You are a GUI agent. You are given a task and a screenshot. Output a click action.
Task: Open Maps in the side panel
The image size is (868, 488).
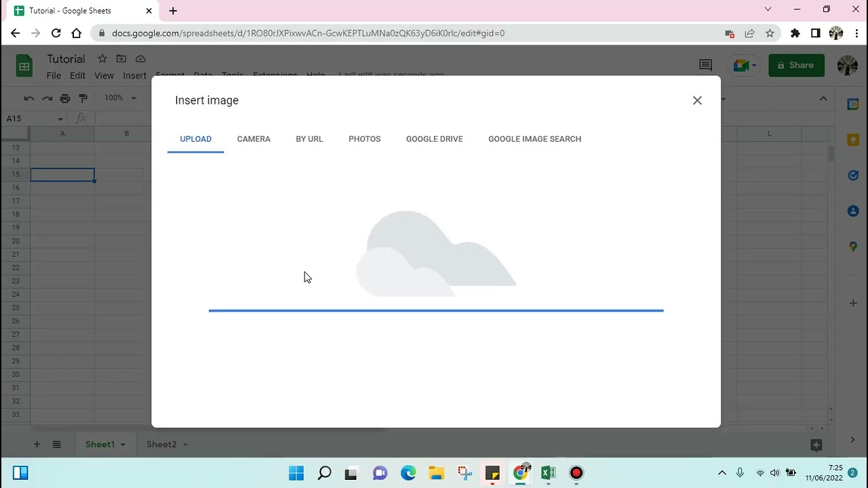853,247
